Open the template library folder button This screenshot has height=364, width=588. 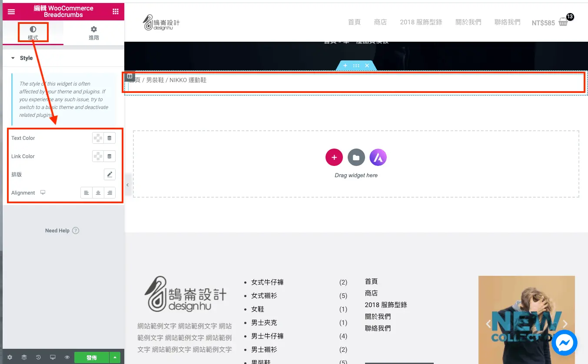[x=356, y=157]
